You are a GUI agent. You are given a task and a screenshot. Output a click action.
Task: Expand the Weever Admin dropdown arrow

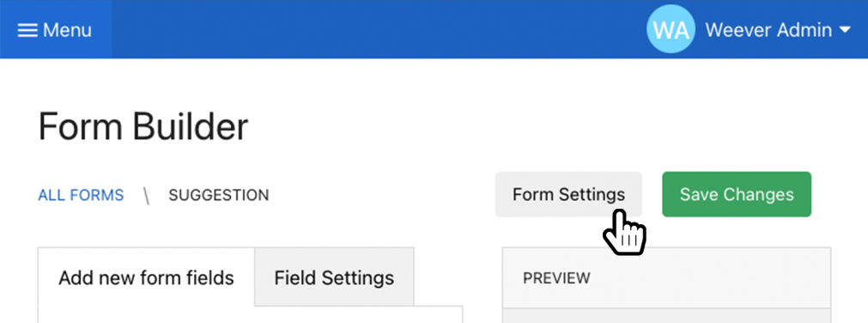point(845,30)
